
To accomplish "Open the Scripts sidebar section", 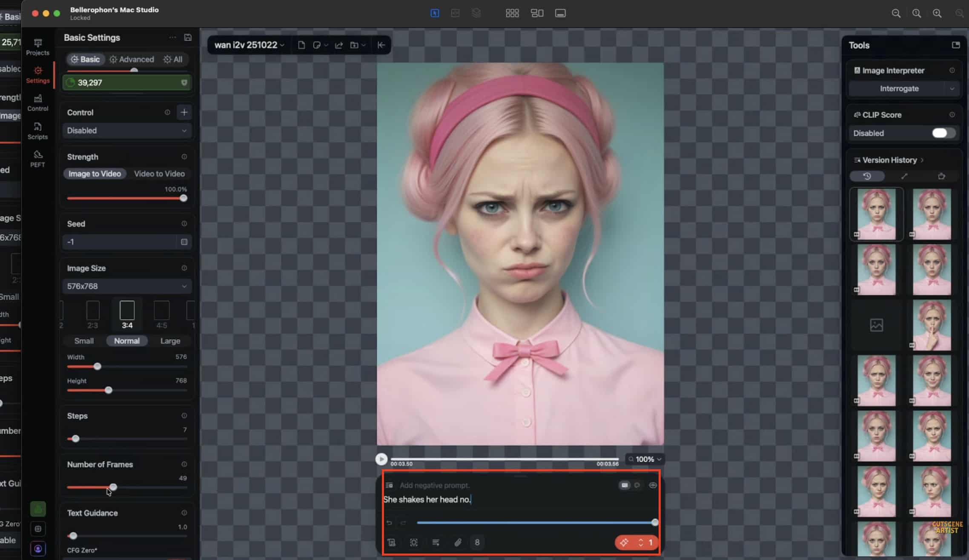I will [37, 131].
